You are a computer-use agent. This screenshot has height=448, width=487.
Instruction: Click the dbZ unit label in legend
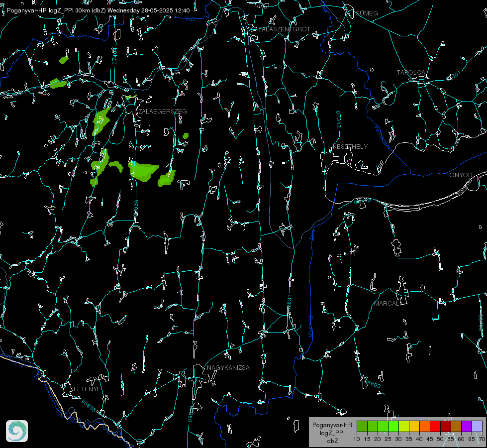(x=332, y=441)
